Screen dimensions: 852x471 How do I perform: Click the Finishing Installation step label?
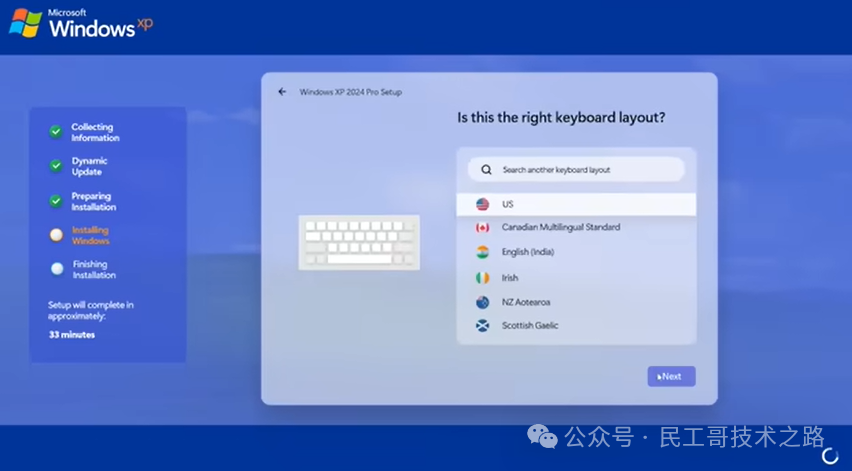[94, 269]
